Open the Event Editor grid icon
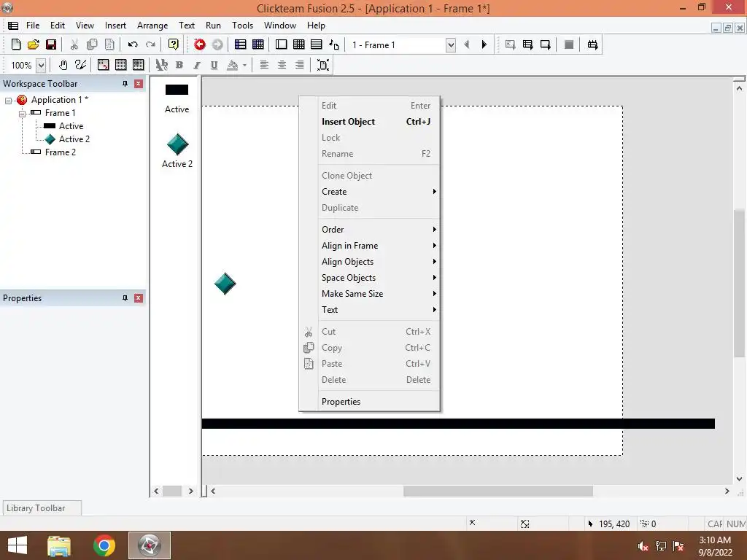The image size is (747, 560). (x=298, y=44)
